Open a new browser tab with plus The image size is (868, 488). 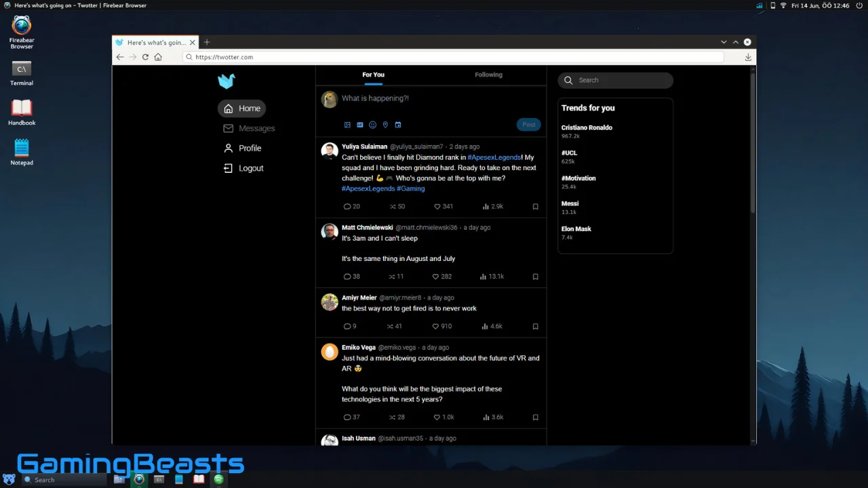point(207,42)
